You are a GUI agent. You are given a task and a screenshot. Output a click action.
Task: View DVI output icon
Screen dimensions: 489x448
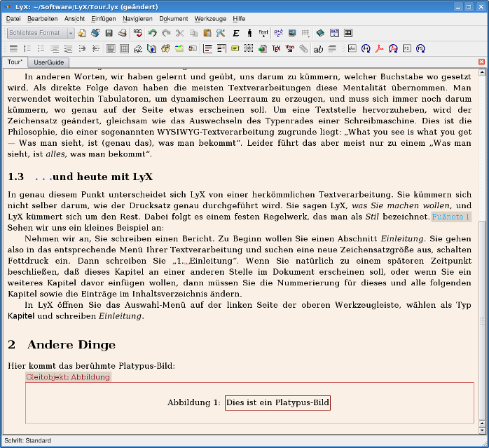[352, 48]
